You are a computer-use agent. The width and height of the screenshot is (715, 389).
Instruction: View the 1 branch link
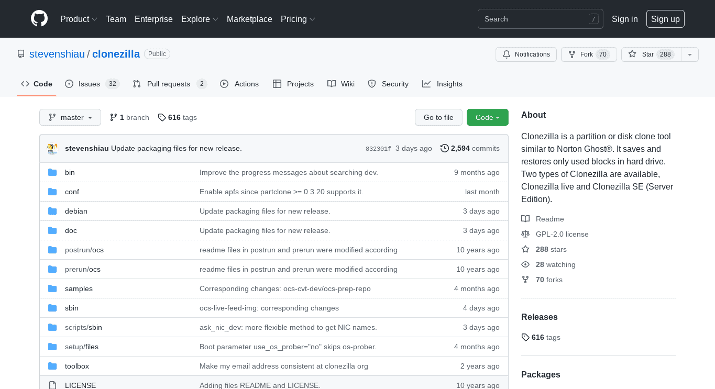point(130,118)
